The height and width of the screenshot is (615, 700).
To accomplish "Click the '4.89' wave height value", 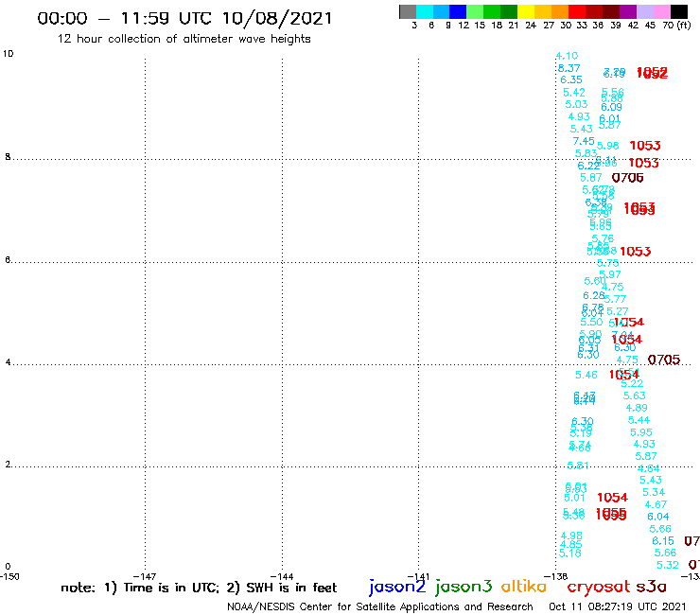I will [637, 408].
